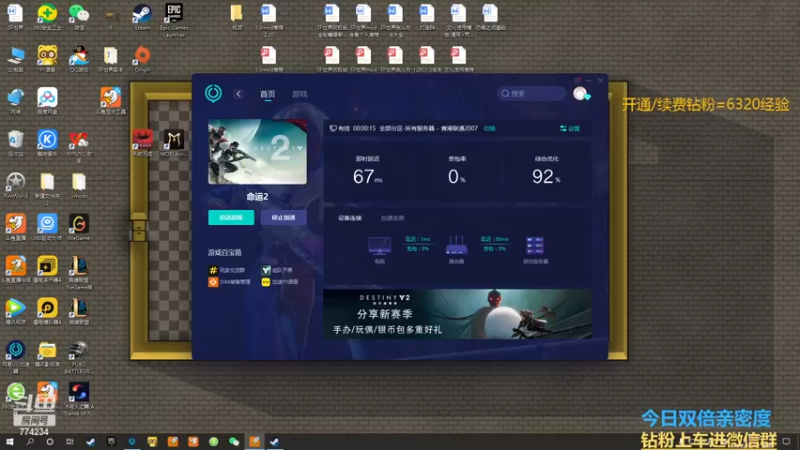This screenshot has width=800, height=450.
Task: Open the notification center in system tray
Action: pyautogui.click(x=786, y=442)
